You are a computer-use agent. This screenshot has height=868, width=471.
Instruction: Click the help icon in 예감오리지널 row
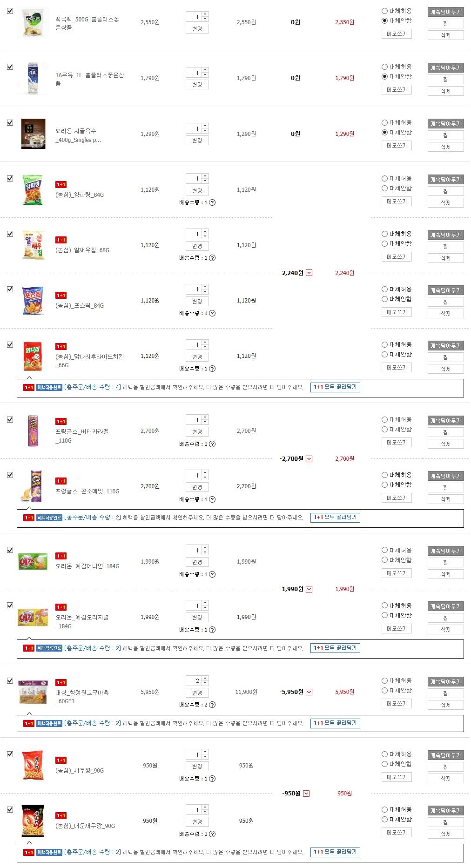[x=212, y=630]
